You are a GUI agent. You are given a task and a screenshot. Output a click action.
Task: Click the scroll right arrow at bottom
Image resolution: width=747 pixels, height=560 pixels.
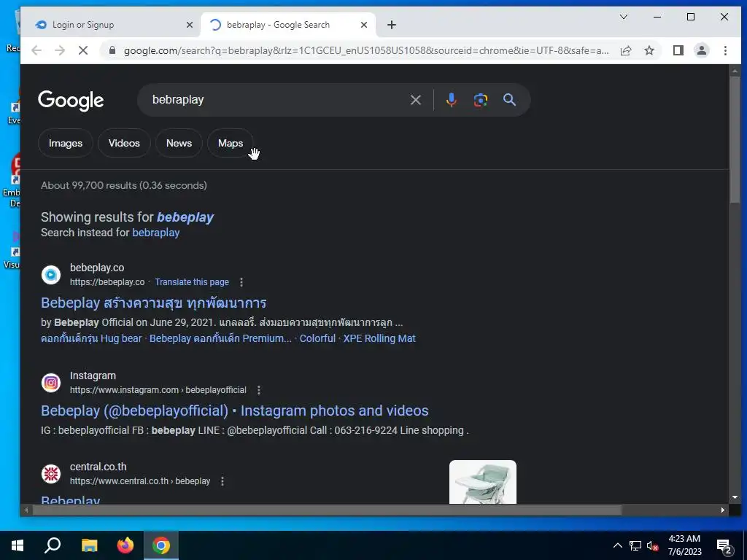tap(723, 510)
